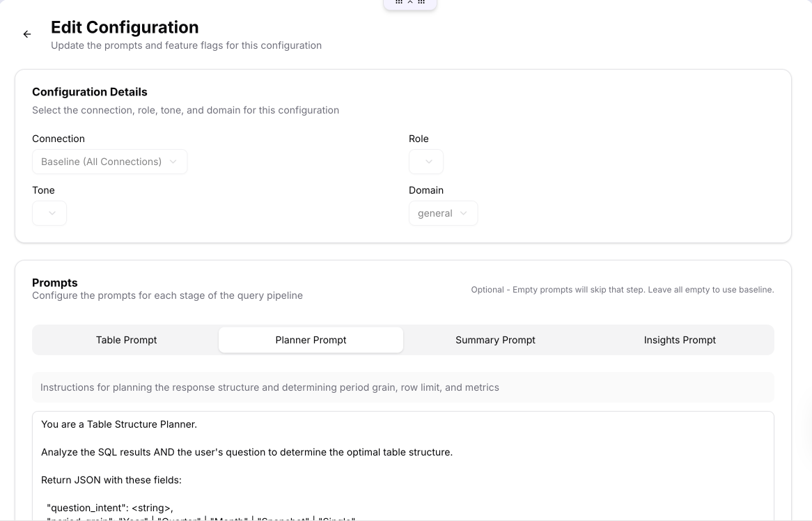This screenshot has height=521, width=812.
Task: Click the left grid icon in the floating toolbar
Action: 399,2
